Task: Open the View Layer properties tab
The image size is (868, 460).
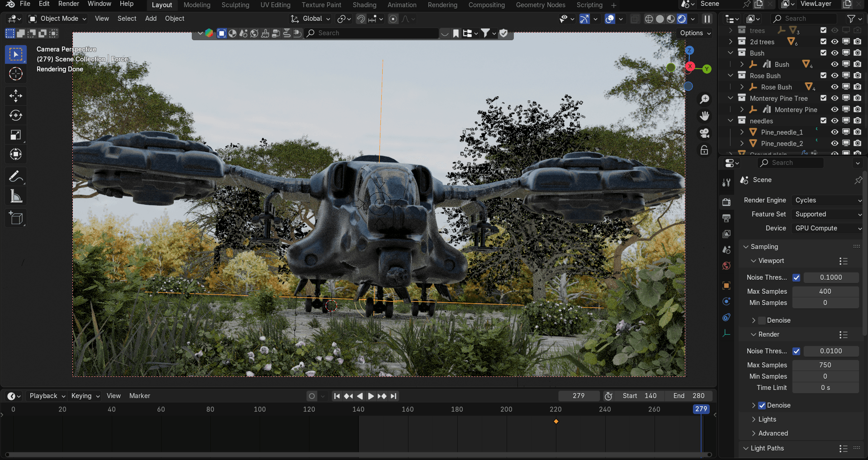Action: click(x=726, y=234)
